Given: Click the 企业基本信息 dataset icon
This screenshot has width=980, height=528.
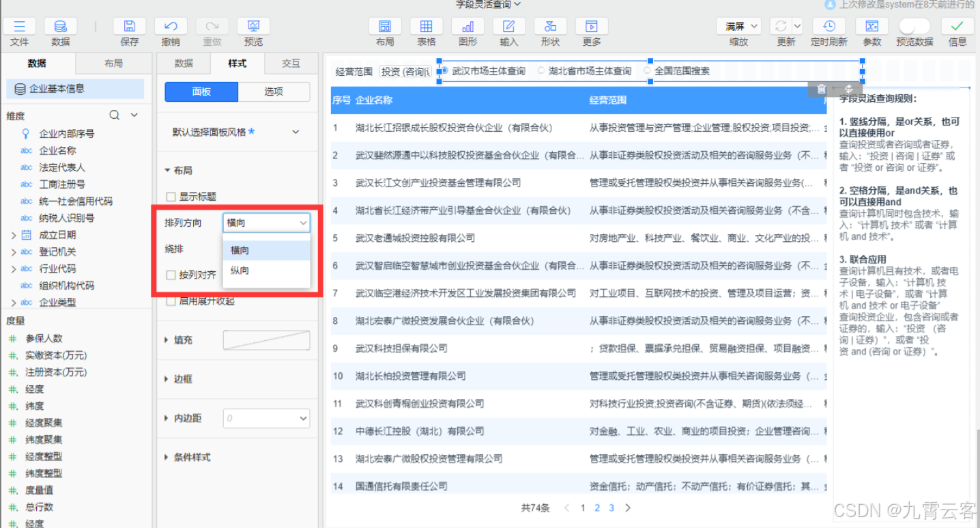Looking at the screenshot, I should point(20,89).
